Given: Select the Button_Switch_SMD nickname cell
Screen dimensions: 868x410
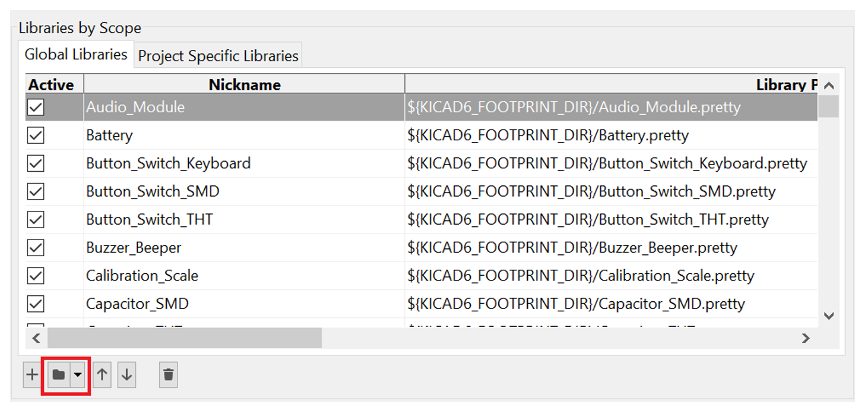Looking at the screenshot, I should coord(153,191).
